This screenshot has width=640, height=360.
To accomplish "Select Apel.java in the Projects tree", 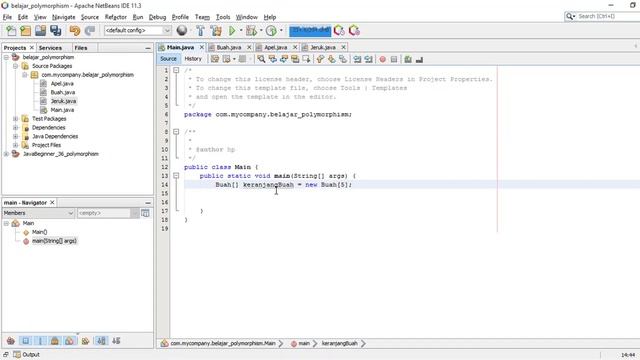I will click(x=62, y=84).
